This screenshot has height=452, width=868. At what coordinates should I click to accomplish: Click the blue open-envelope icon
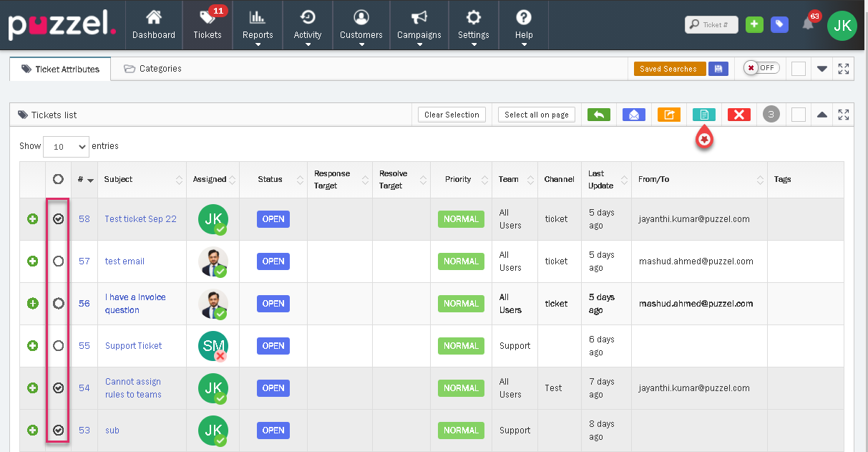point(634,115)
